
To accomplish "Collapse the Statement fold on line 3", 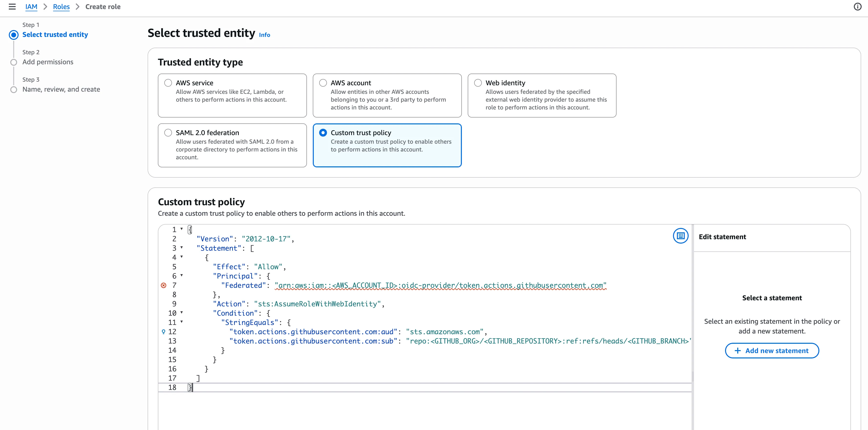I will point(182,248).
